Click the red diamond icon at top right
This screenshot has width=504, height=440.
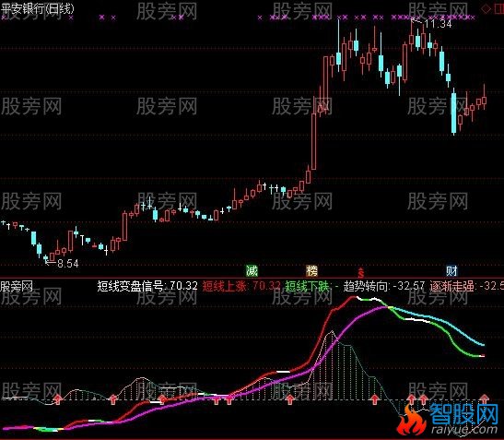click(486, 8)
